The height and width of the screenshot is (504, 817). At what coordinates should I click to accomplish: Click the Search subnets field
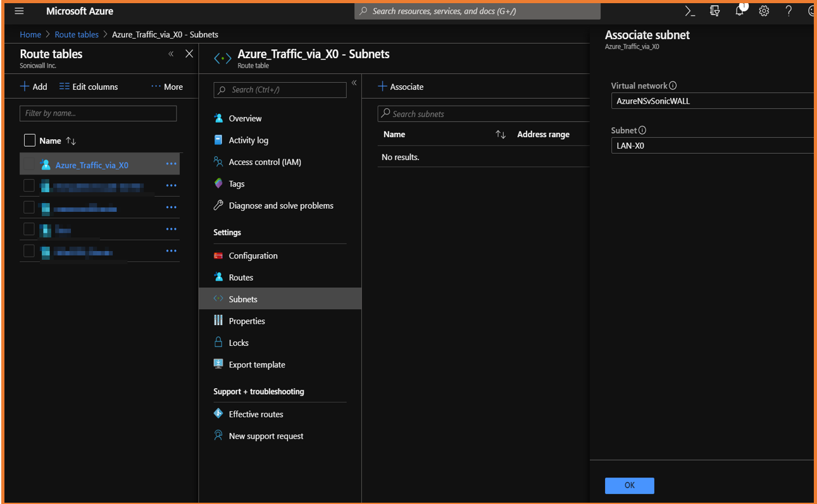pyautogui.click(x=483, y=114)
